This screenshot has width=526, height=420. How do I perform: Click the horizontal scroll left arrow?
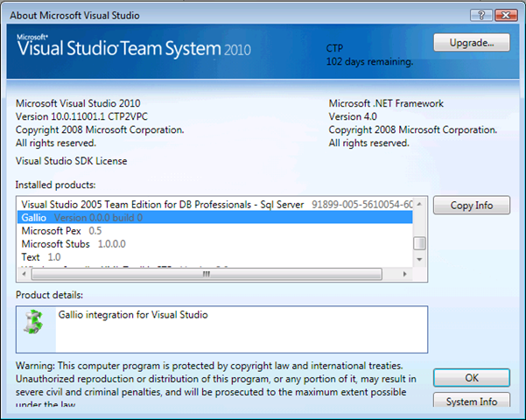tap(24, 274)
